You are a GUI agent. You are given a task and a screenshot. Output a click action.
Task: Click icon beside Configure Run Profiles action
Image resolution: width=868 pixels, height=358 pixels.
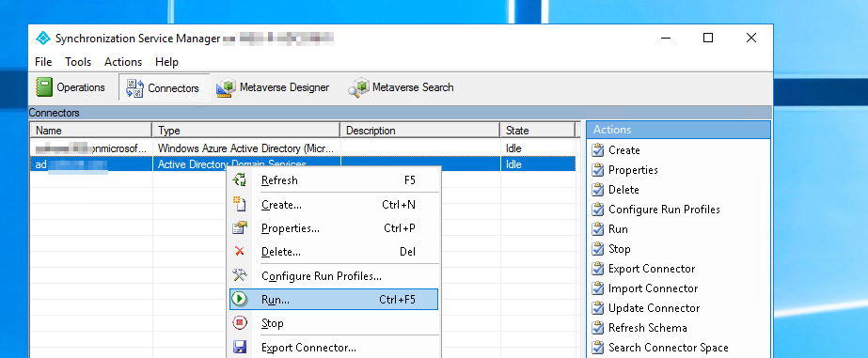tap(597, 210)
